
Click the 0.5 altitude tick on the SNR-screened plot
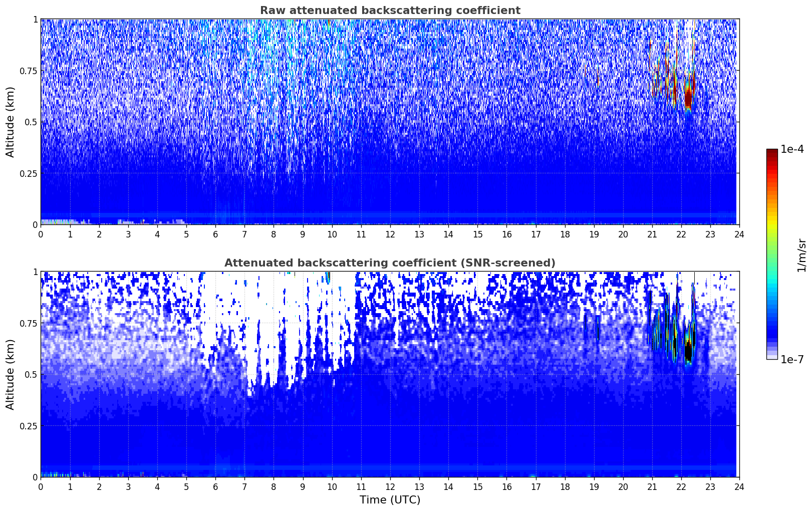tap(31, 375)
